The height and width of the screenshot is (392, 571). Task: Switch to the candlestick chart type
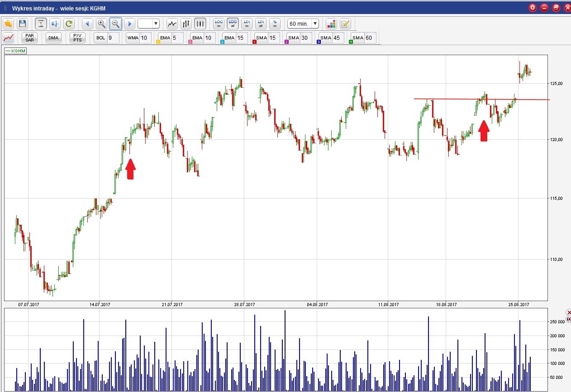coord(200,24)
